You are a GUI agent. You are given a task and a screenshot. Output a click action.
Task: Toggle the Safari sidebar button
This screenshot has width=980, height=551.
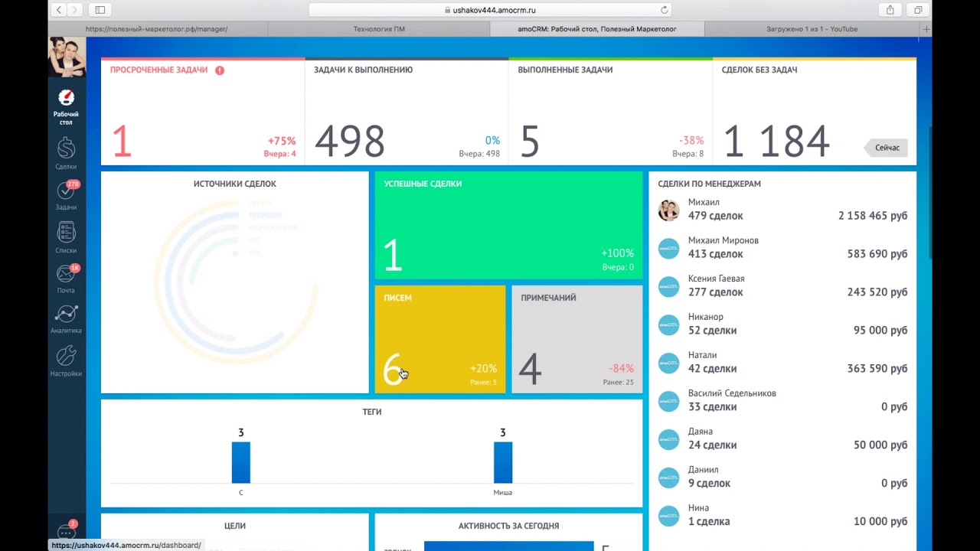coord(100,10)
